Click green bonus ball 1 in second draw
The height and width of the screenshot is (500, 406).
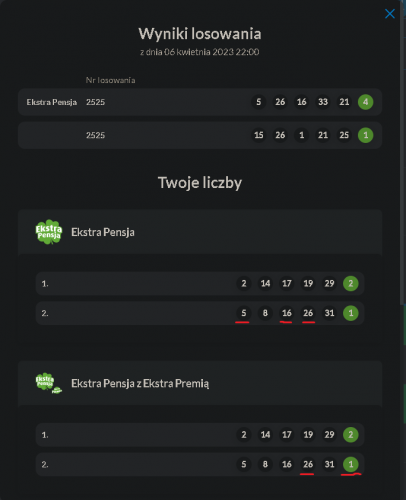pos(365,135)
